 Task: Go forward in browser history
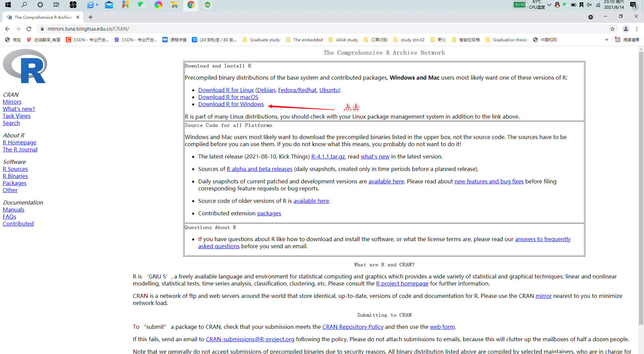click(x=18, y=29)
